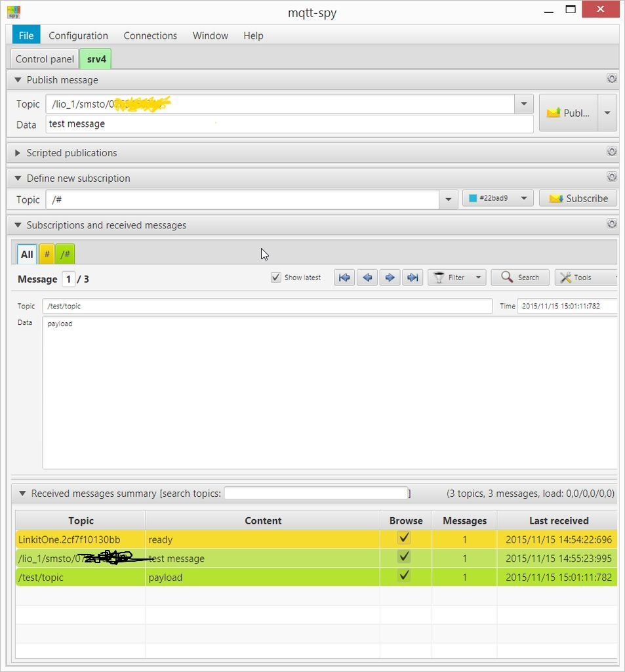Click timestamp 2015/11/15 14:55:23:995
Viewport: 625px width, 672px height.
(x=558, y=558)
